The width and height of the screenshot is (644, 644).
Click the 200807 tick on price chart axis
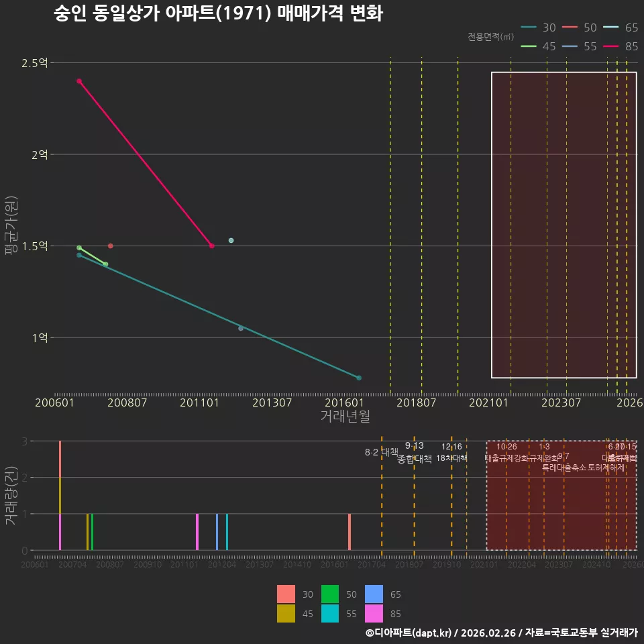pos(127,402)
